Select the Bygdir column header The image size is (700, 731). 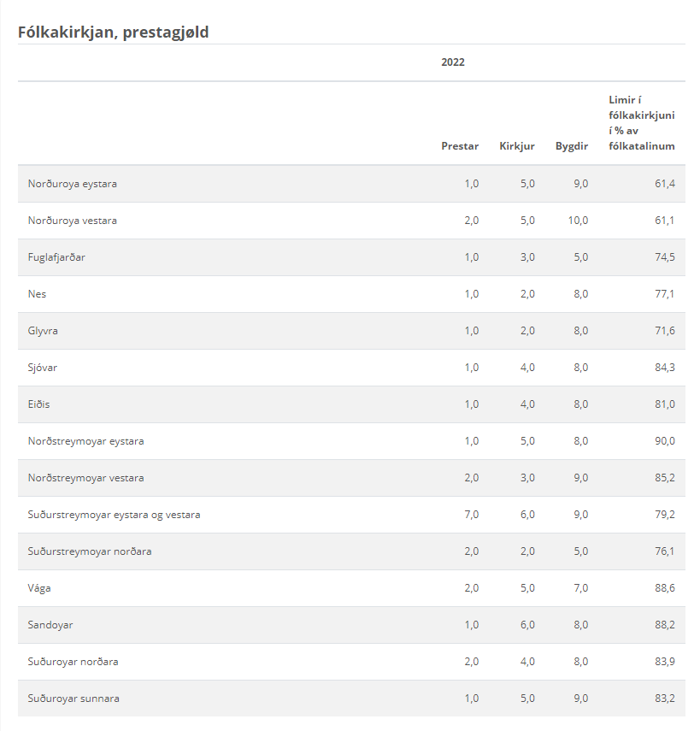pos(572,146)
